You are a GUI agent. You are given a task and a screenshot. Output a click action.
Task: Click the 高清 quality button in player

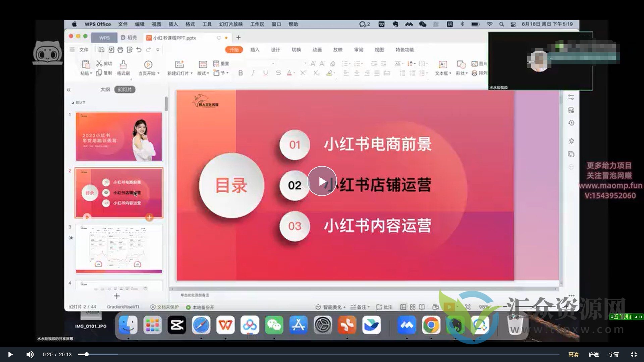(573, 354)
